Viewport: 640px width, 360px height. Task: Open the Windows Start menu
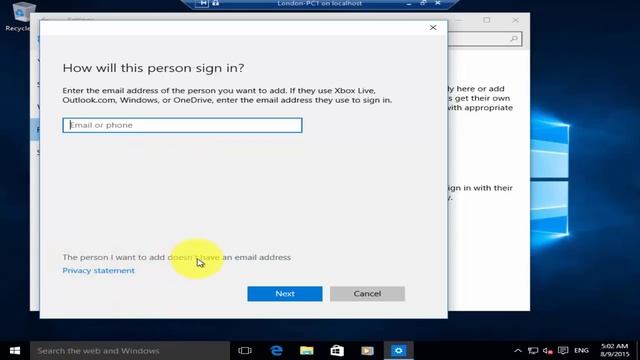(x=15, y=351)
